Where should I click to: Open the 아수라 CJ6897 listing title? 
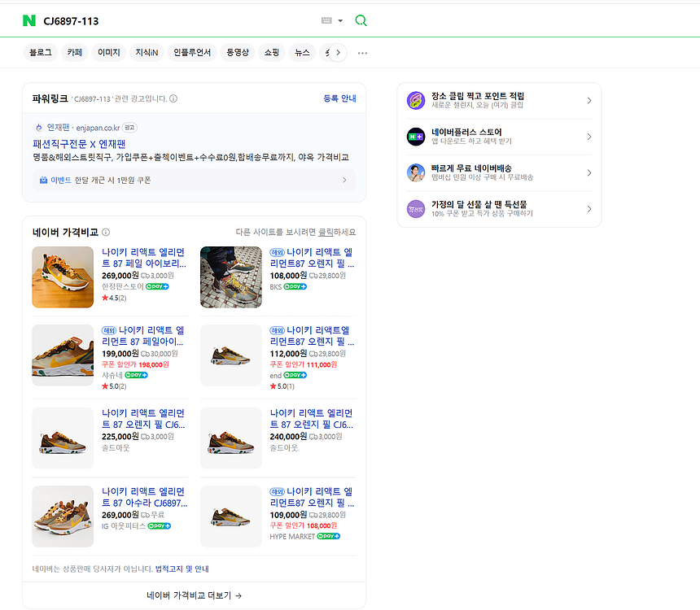145,497
